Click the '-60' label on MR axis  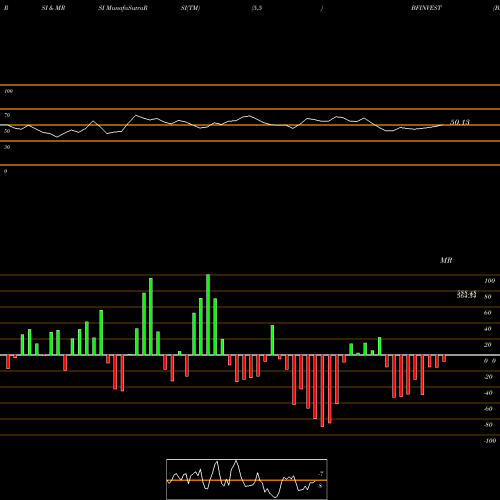point(488,409)
